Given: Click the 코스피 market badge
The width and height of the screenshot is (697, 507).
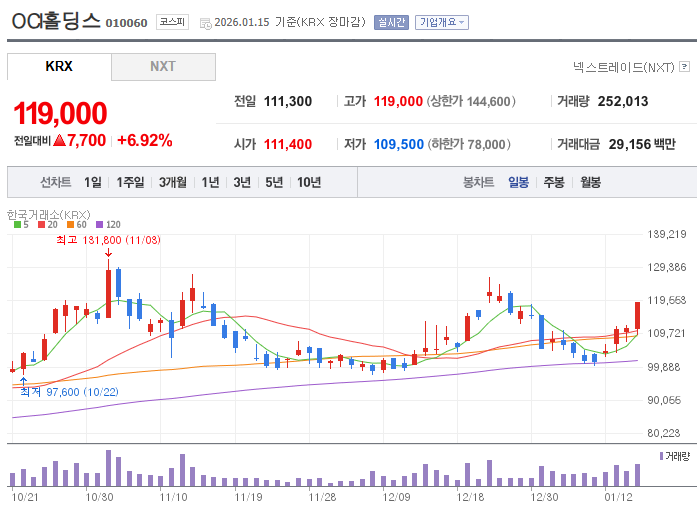Looking at the screenshot, I should coord(172,22).
